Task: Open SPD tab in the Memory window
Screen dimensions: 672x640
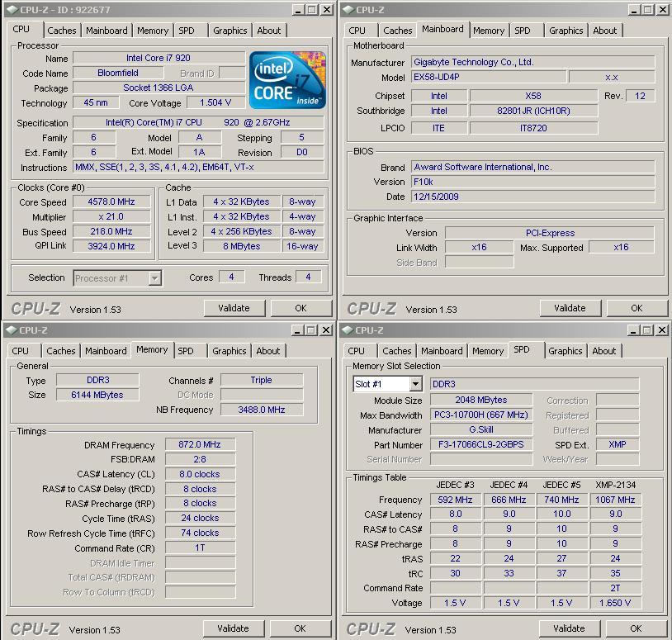Action: (186, 351)
